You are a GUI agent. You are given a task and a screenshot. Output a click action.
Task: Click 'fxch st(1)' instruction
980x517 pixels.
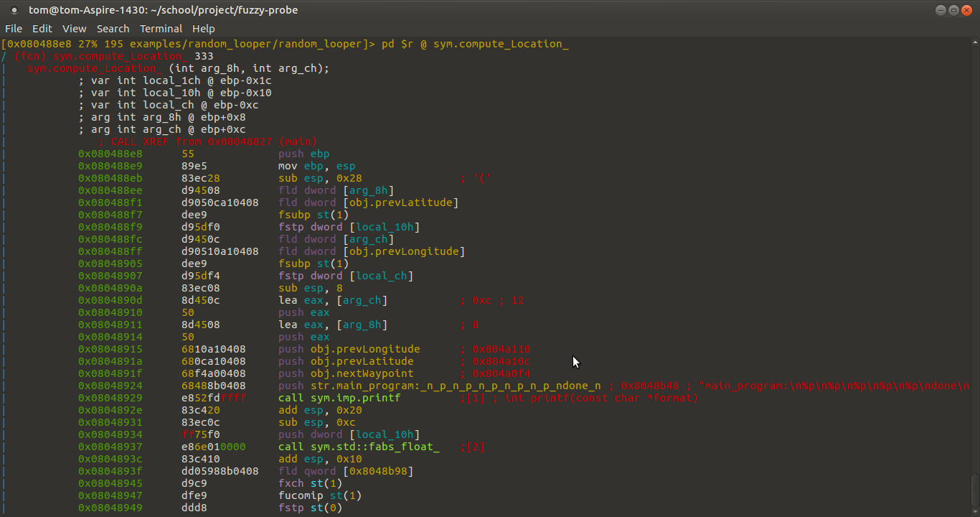click(311, 483)
